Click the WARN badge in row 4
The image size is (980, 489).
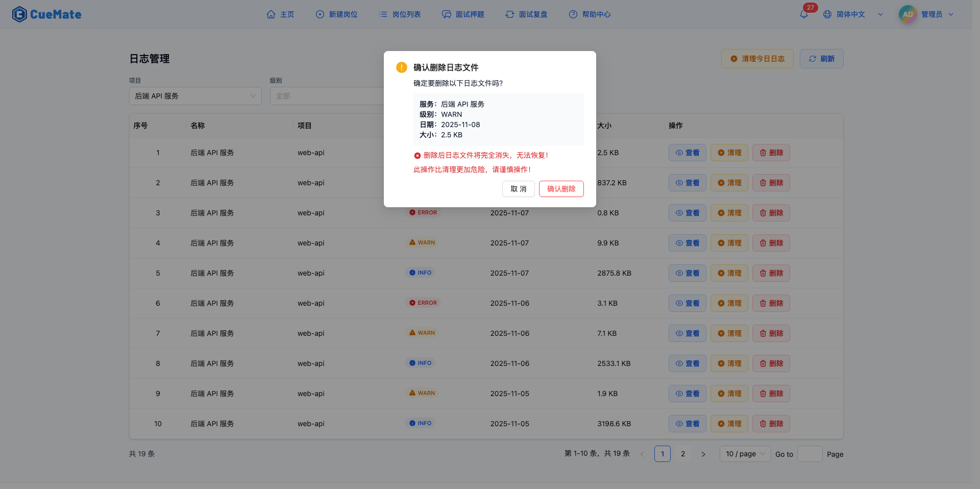point(422,242)
